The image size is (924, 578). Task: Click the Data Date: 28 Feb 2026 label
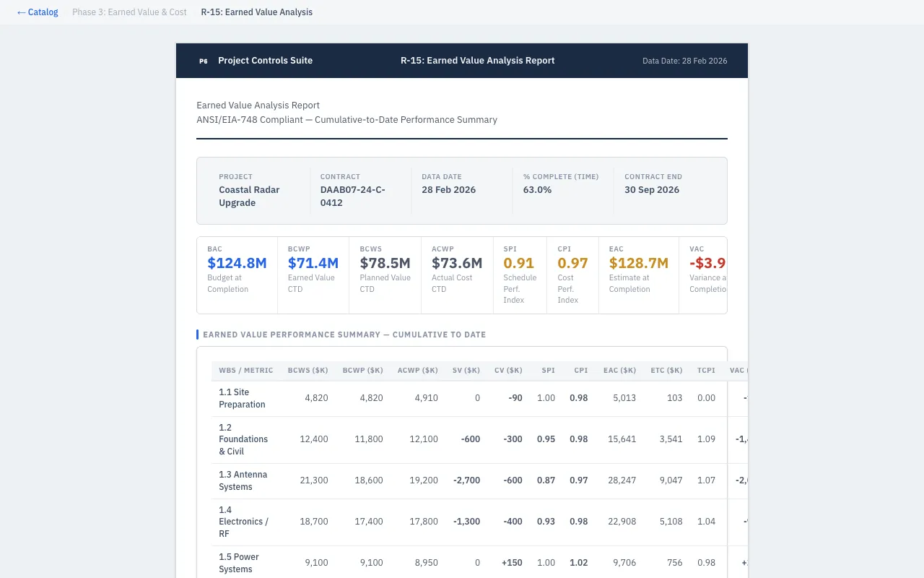pyautogui.click(x=684, y=61)
